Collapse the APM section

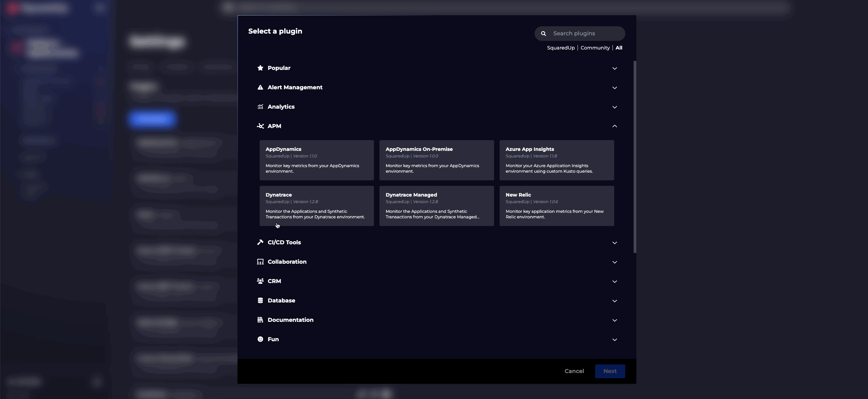(x=615, y=126)
